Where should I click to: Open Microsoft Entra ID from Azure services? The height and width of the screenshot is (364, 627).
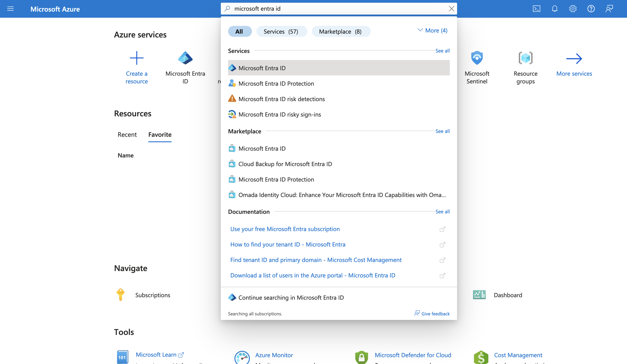[x=185, y=68]
